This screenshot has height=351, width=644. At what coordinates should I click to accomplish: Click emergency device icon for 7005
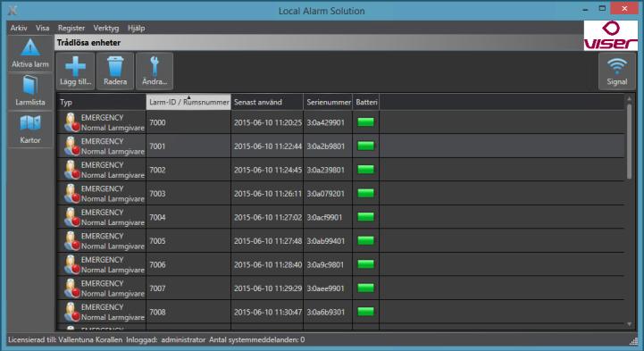[x=71, y=241]
